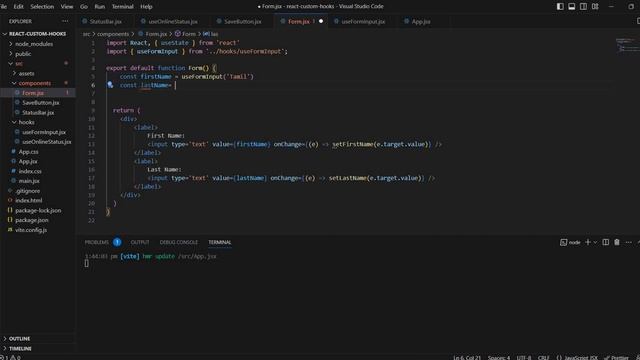640x360 pixels.
Task: Add new terminal with plus icon
Action: tap(588, 242)
